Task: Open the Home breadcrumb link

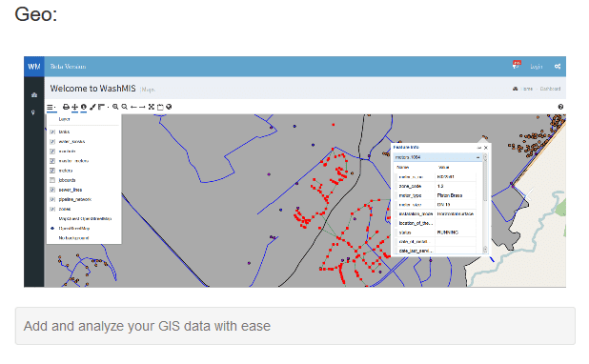Action: tap(528, 89)
